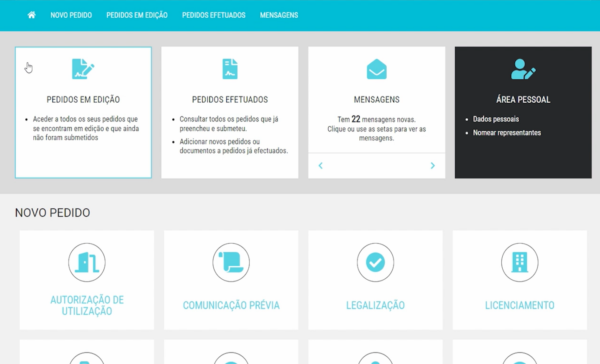This screenshot has height=364, width=600.
Task: Open the NOVO PEDIDO menu item
Action: pyautogui.click(x=71, y=15)
